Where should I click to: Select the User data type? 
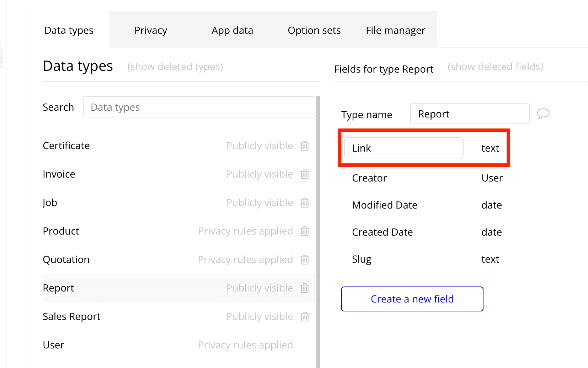pyautogui.click(x=54, y=345)
